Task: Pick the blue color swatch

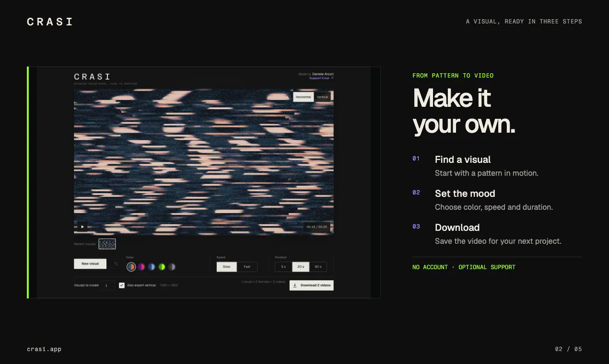Action: coord(152,267)
